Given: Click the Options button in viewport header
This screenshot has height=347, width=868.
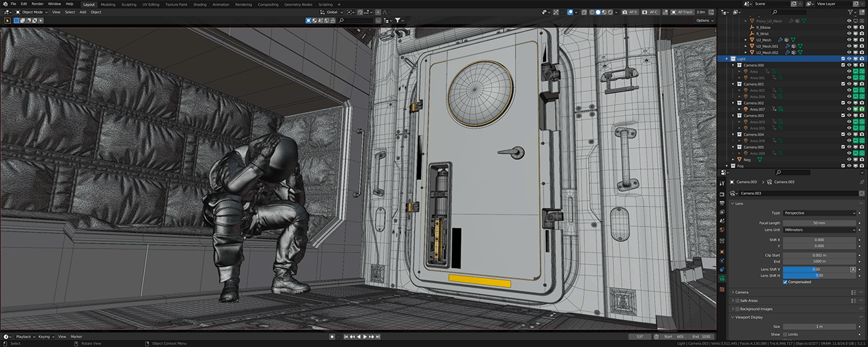Looking at the screenshot, I should (x=704, y=20).
